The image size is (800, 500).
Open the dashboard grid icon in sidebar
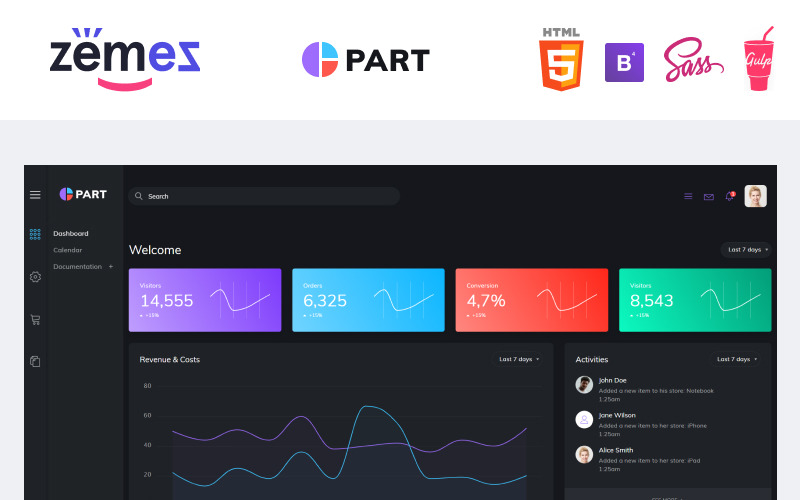[35, 234]
